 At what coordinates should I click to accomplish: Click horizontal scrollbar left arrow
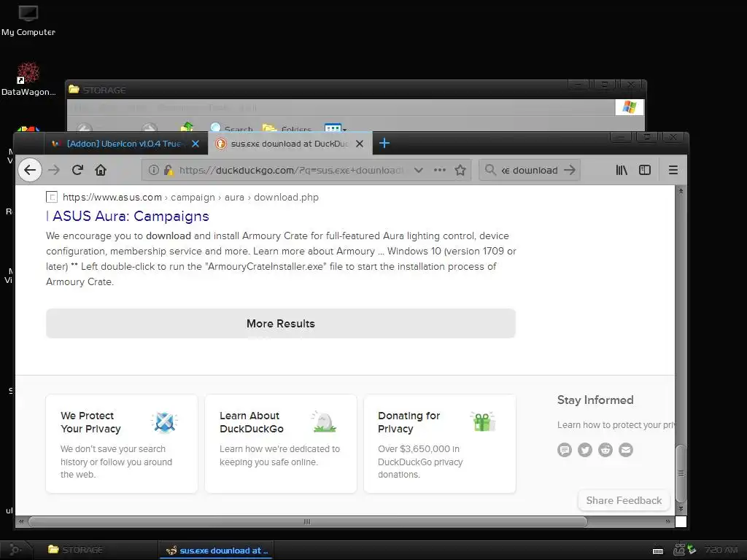coord(21,521)
